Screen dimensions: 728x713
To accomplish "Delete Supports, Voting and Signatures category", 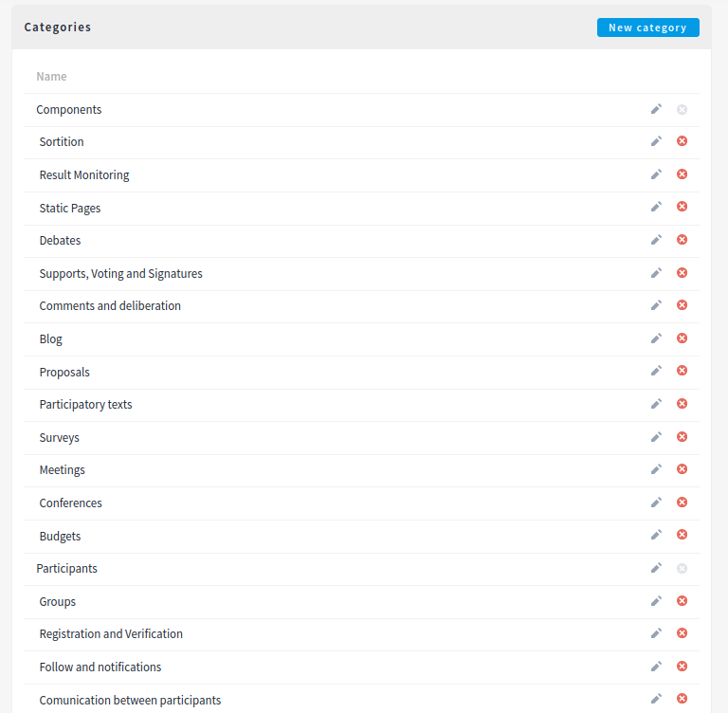I will point(682,273).
